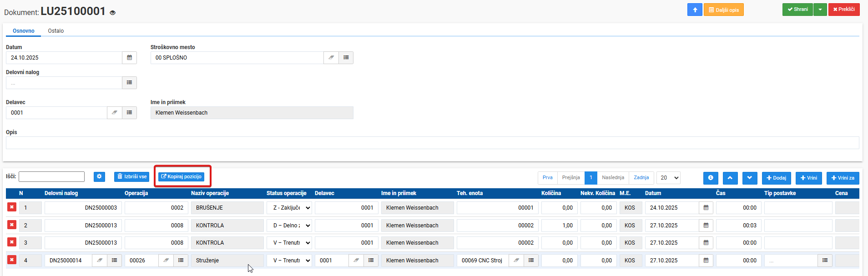Open the page size dropdown showing 20
Image resolution: width=868 pixels, height=276 pixels.
point(668,178)
